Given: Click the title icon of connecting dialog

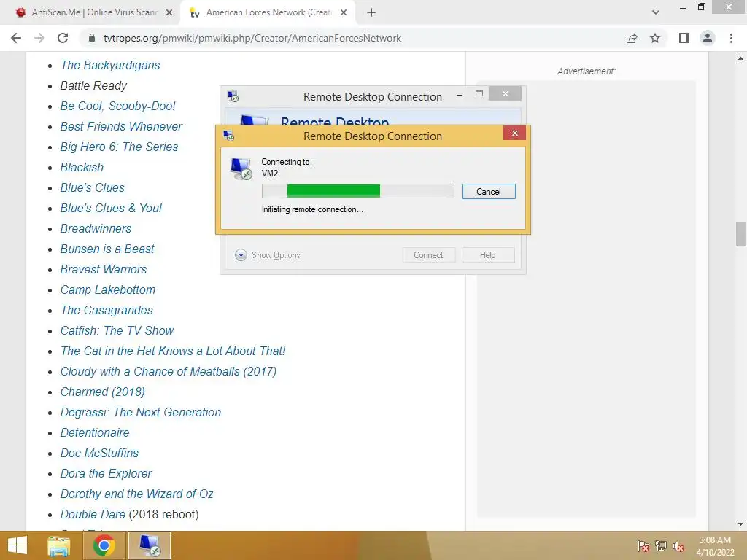Looking at the screenshot, I should click(x=228, y=136).
